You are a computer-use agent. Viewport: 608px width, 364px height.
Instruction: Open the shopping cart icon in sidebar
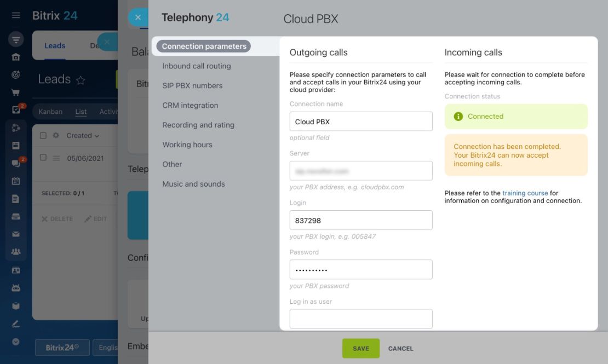click(x=16, y=93)
